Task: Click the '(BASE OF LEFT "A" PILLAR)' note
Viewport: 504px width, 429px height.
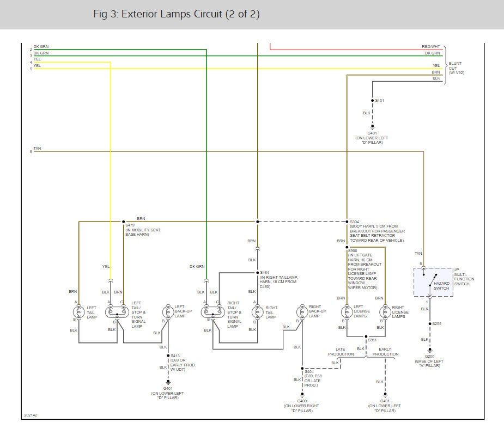Action: click(x=429, y=363)
